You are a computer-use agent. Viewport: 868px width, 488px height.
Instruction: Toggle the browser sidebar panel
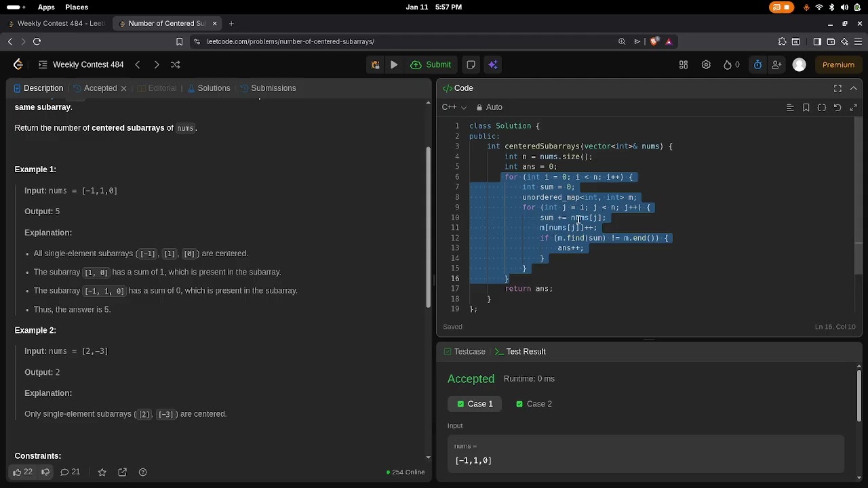pyautogui.click(x=817, y=42)
